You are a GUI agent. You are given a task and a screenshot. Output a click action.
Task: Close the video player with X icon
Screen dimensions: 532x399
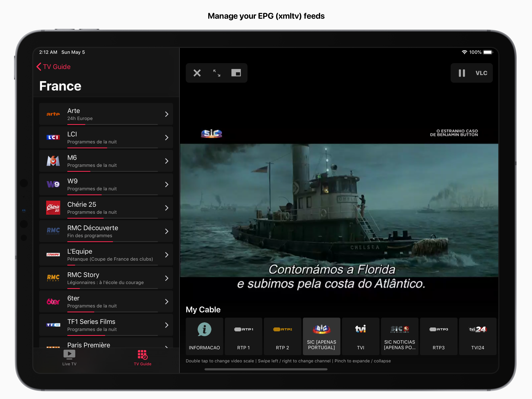[197, 73]
